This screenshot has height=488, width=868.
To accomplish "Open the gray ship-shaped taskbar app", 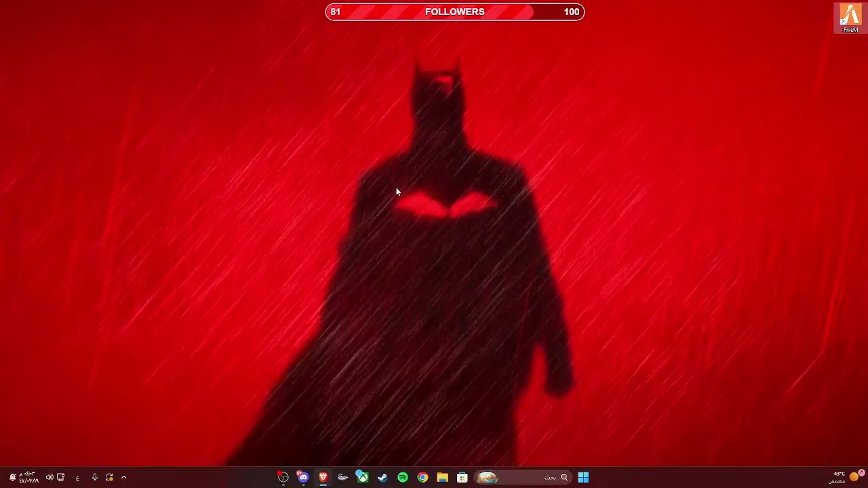I will [343, 477].
